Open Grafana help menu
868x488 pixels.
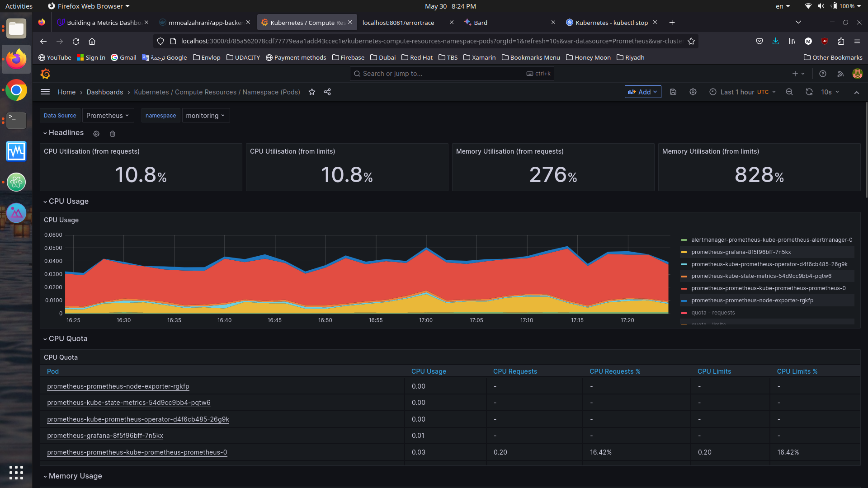[822, 74]
